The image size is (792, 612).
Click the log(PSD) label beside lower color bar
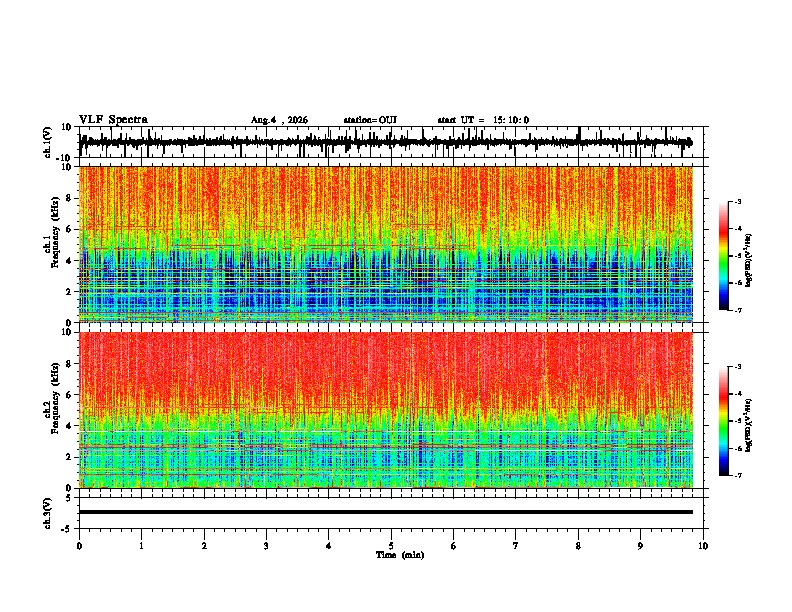(x=749, y=426)
